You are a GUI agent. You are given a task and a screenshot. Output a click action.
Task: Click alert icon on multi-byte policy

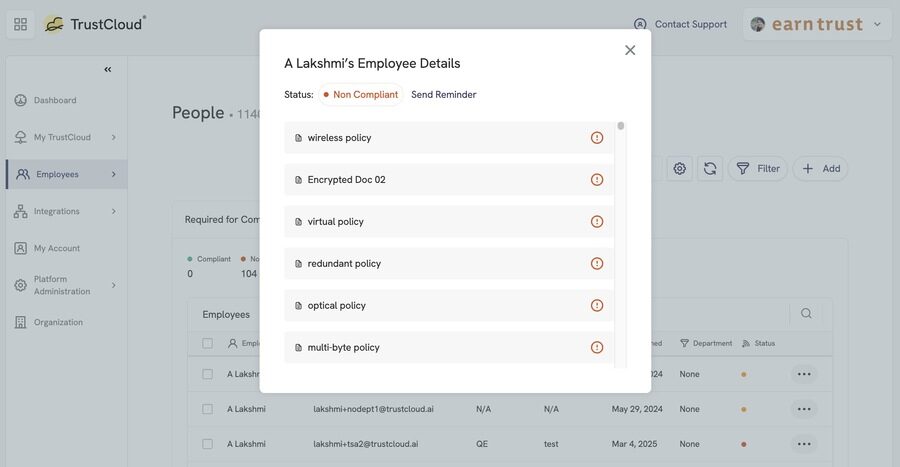click(x=597, y=347)
